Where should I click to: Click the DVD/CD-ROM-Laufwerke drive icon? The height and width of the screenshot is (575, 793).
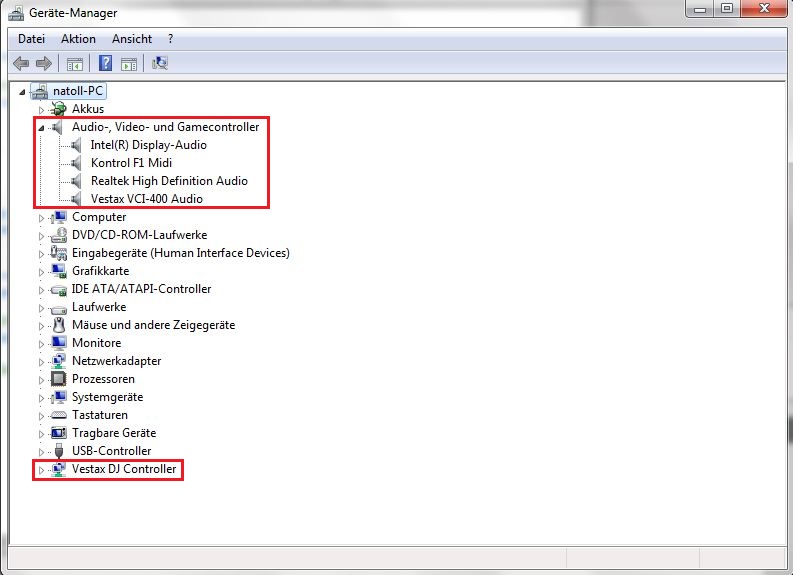coord(59,235)
